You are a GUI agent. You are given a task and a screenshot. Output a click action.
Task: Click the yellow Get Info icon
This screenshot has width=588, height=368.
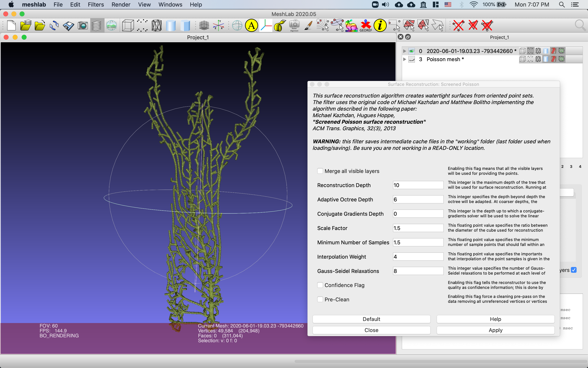click(x=380, y=25)
